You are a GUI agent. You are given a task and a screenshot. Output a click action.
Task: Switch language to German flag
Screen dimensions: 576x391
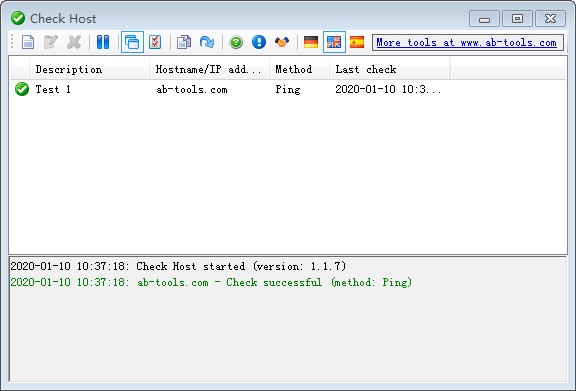coord(311,42)
